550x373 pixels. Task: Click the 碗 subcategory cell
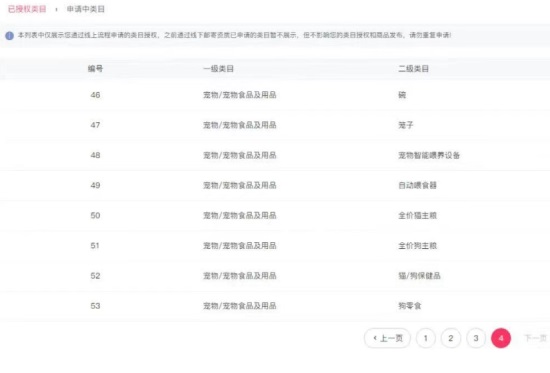402,95
